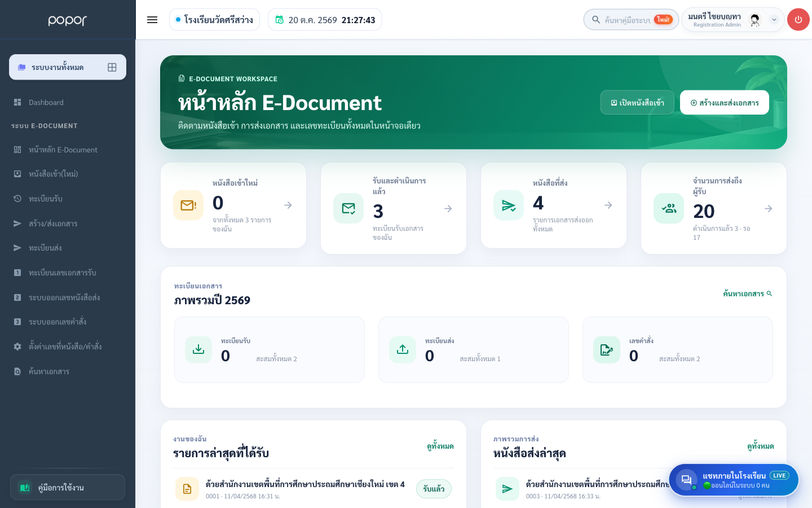Open ทะเบียนส่ง in the sidebar
This screenshot has height=508, width=812.
click(x=68, y=248)
